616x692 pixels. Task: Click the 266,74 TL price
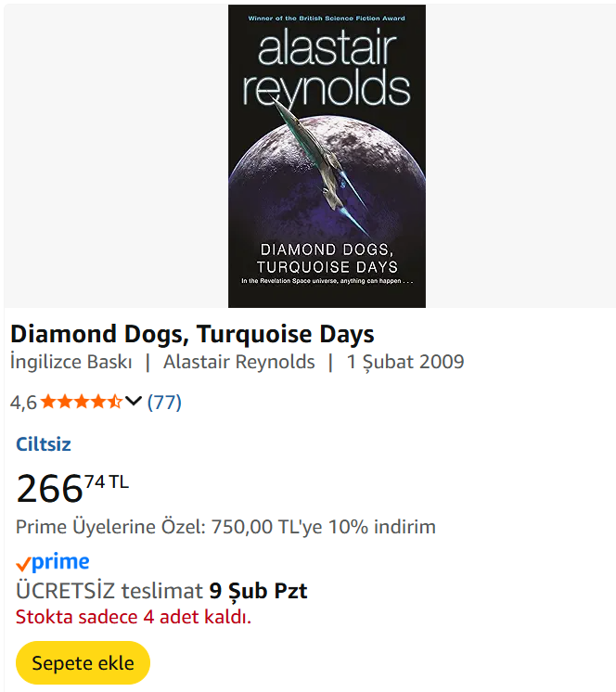tap(72, 488)
